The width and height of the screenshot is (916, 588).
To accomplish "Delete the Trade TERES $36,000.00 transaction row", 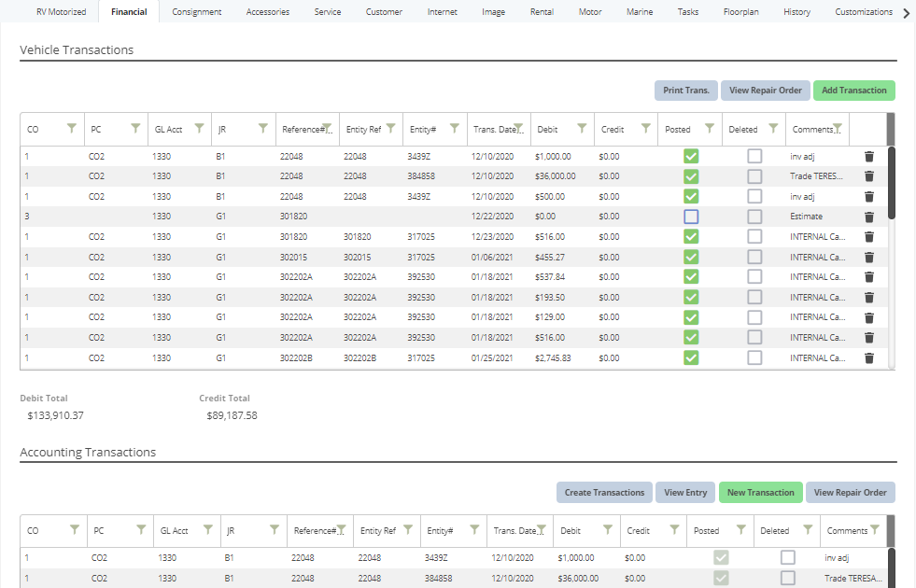I will [868, 176].
